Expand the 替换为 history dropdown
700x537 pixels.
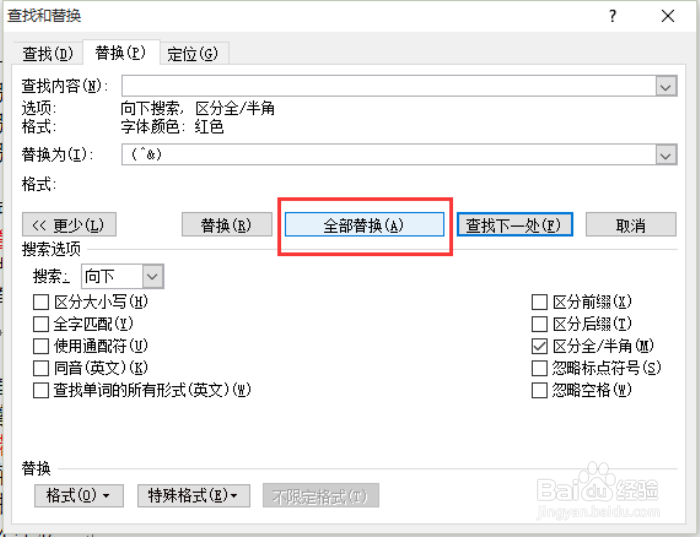click(x=666, y=155)
